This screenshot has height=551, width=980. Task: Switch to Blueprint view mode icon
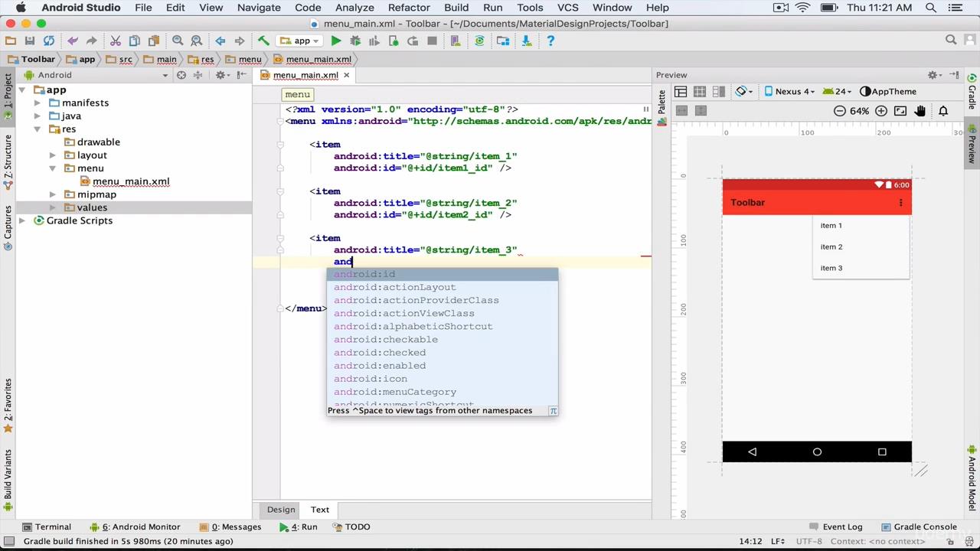click(x=700, y=92)
